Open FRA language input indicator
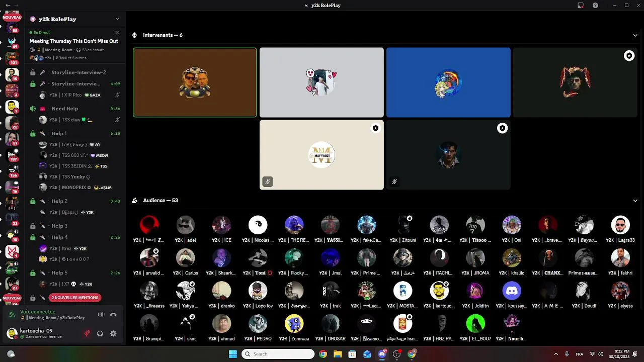Viewport: 644px width, 362px height. (580, 354)
